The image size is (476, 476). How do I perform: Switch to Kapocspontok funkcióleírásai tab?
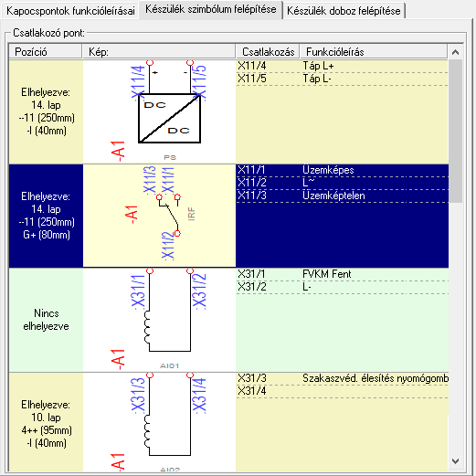(70, 11)
